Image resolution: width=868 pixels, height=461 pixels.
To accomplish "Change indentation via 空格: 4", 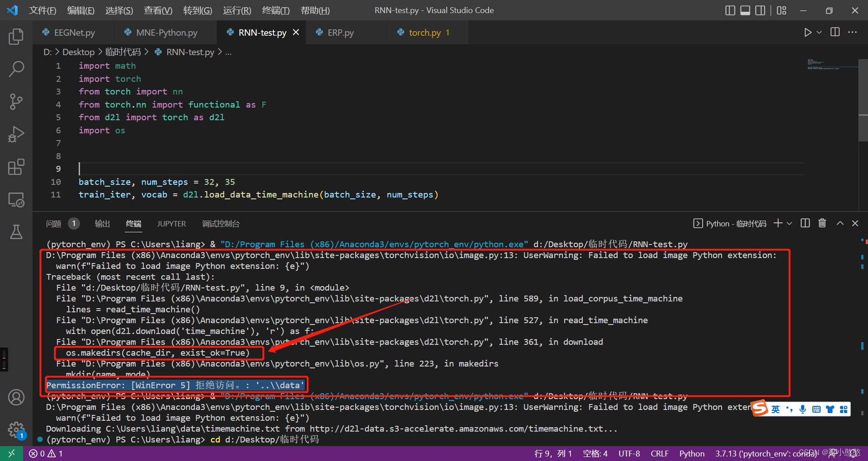I will coord(595,453).
